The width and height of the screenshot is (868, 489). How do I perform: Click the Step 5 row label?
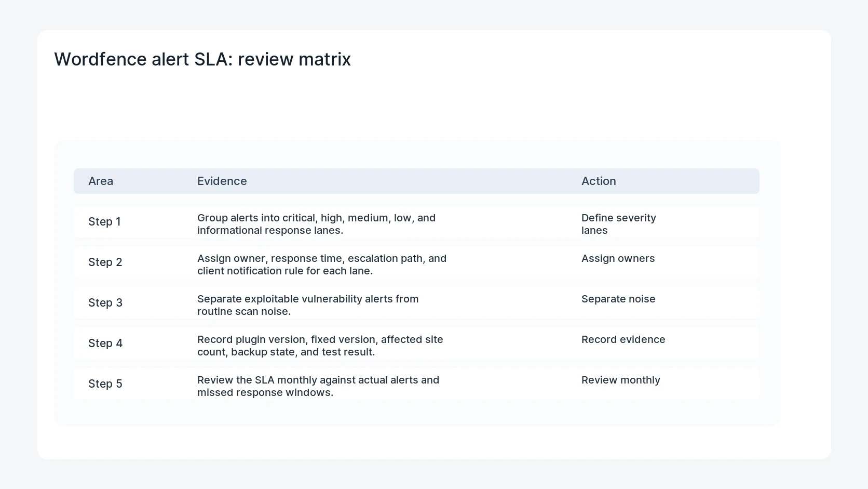point(105,384)
